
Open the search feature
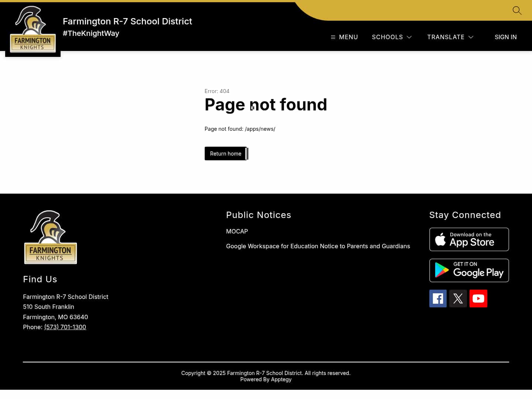click(x=517, y=10)
